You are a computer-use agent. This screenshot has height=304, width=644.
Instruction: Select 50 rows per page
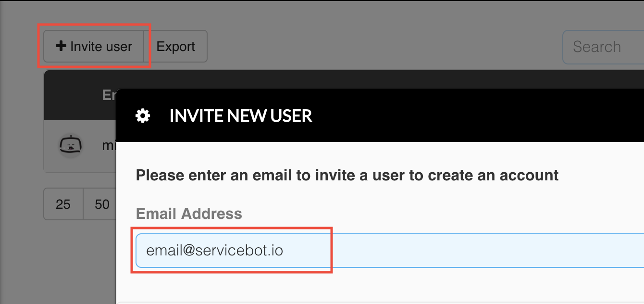(102, 204)
